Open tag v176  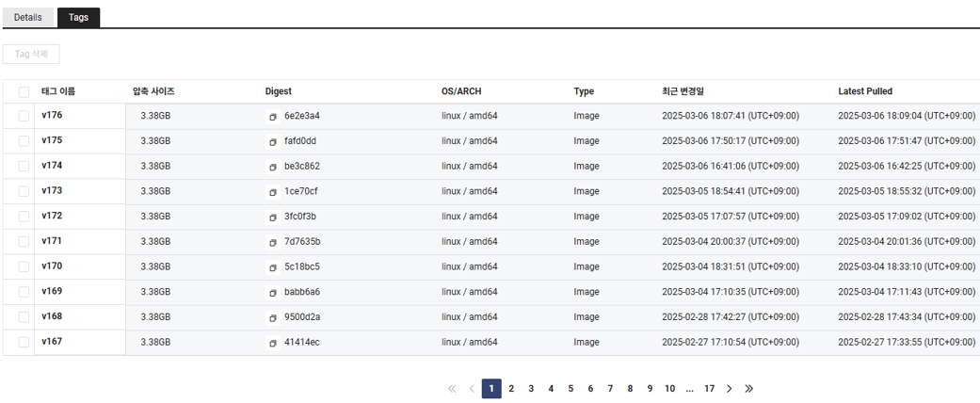coord(52,115)
